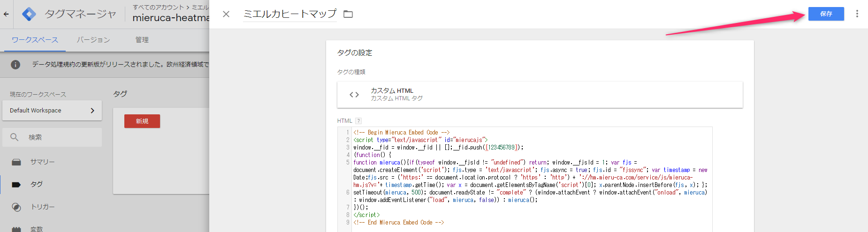Image resolution: width=868 pixels, height=232 pixels.
Task: Switch to the 管理 tab
Action: click(x=142, y=40)
